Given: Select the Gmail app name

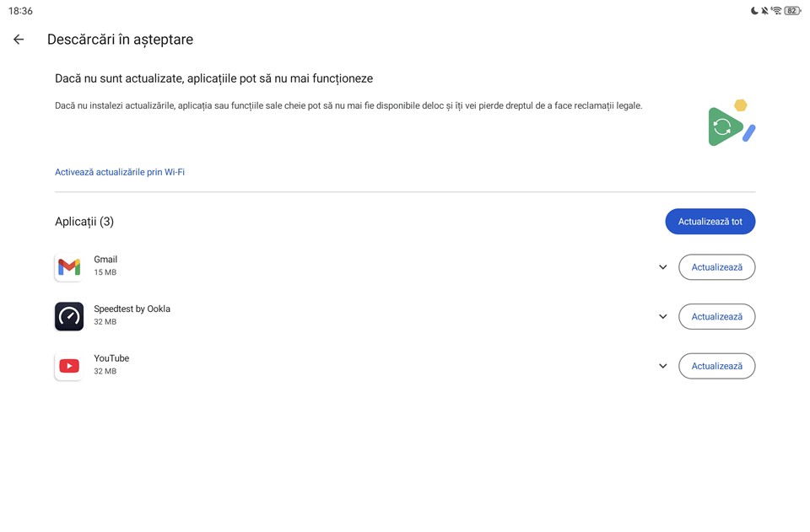Looking at the screenshot, I should pos(105,260).
